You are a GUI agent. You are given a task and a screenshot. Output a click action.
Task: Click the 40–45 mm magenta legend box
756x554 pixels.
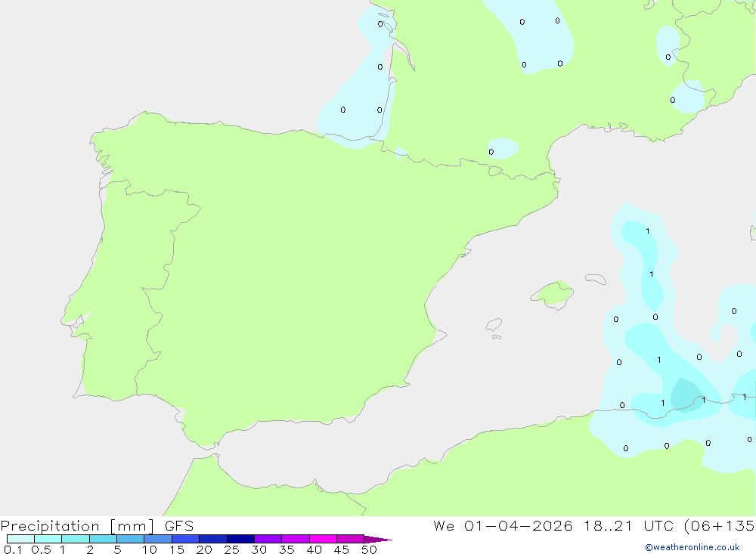tap(323, 539)
